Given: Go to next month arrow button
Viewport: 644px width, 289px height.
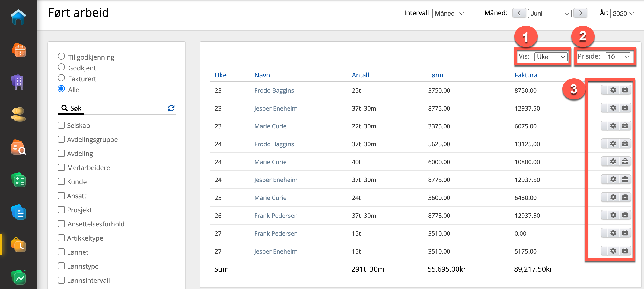Looking at the screenshot, I should (580, 13).
